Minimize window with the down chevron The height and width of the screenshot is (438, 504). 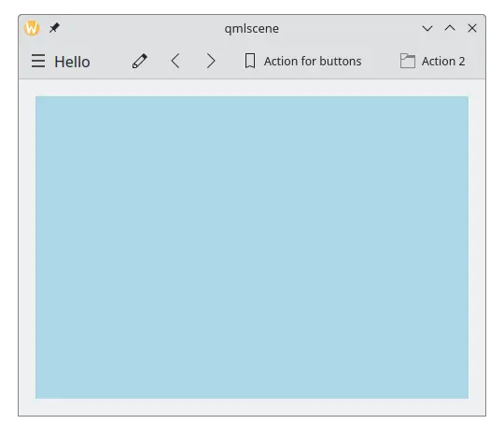pyautogui.click(x=427, y=28)
